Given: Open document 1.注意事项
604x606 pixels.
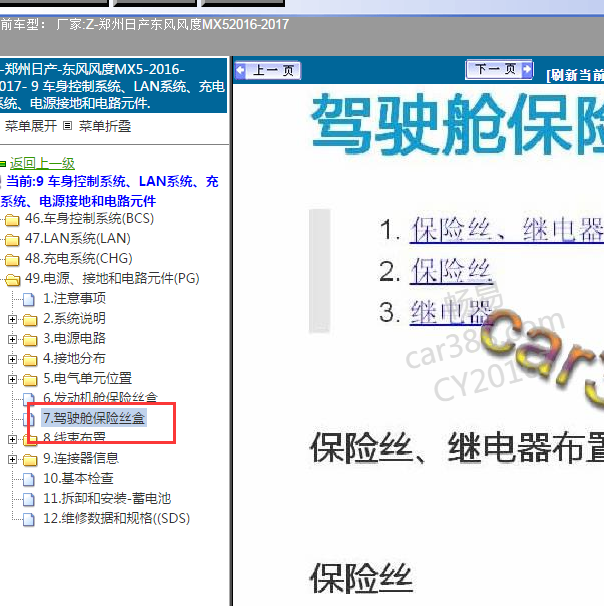Looking at the screenshot, I should 74,298.
